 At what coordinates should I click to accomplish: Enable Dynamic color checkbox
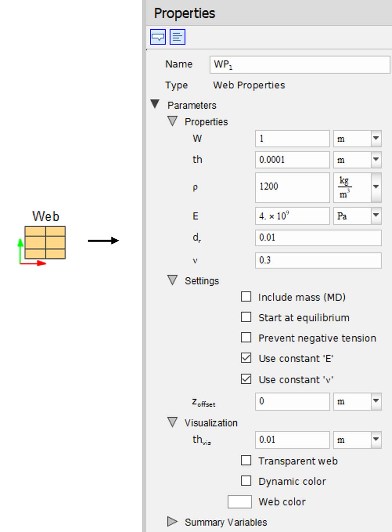click(246, 481)
